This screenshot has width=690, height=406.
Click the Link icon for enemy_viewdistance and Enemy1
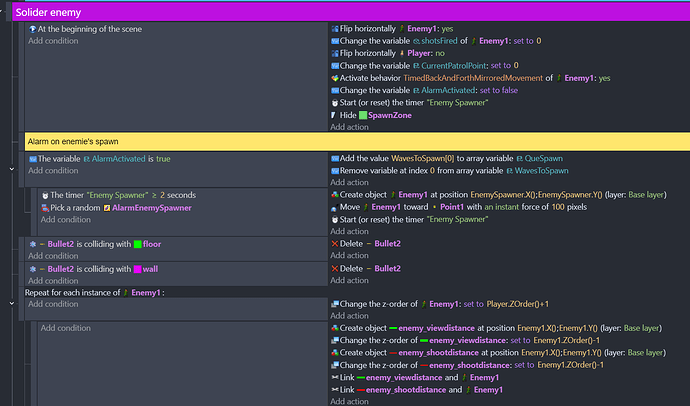pos(334,377)
